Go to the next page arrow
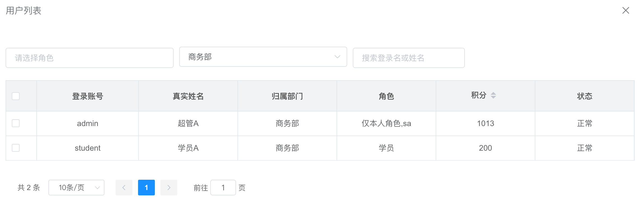Image resolution: width=644 pixels, height=199 pixels. pos(169,188)
